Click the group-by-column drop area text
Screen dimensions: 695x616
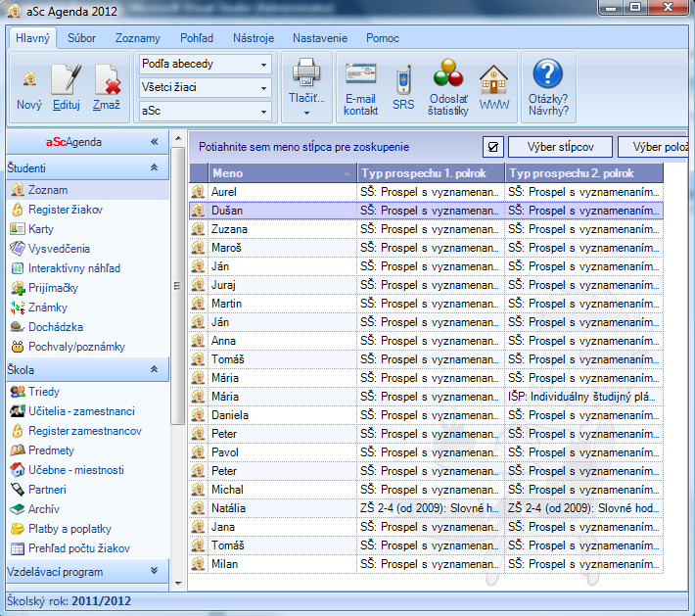point(303,147)
